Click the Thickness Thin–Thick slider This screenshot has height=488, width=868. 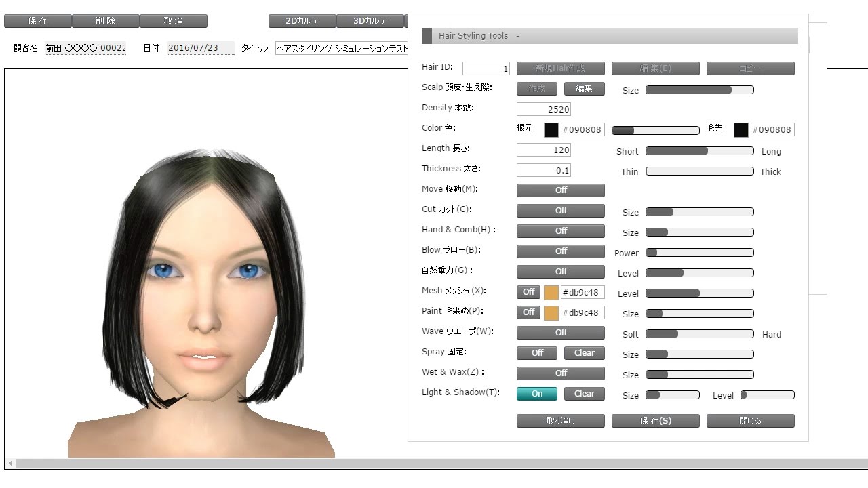click(699, 171)
